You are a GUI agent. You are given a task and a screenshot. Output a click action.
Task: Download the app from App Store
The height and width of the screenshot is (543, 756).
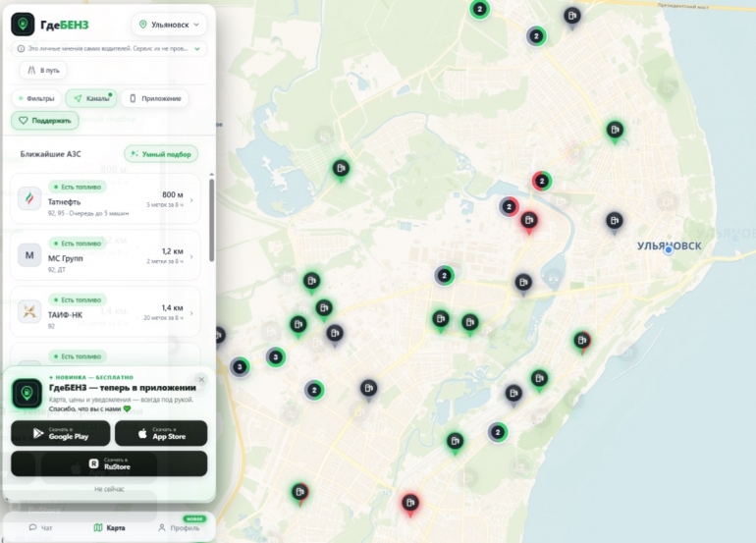coord(161,433)
